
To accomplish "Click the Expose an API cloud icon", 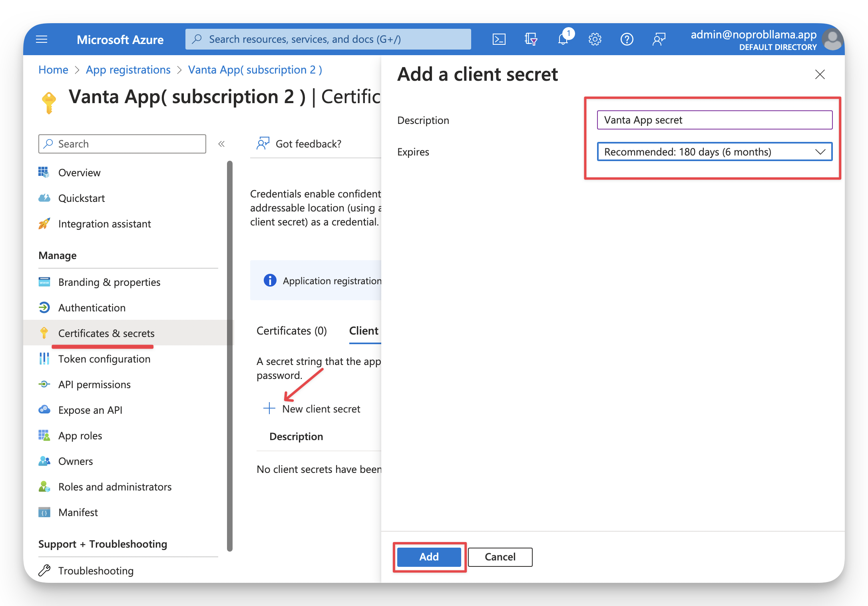I will tap(44, 410).
